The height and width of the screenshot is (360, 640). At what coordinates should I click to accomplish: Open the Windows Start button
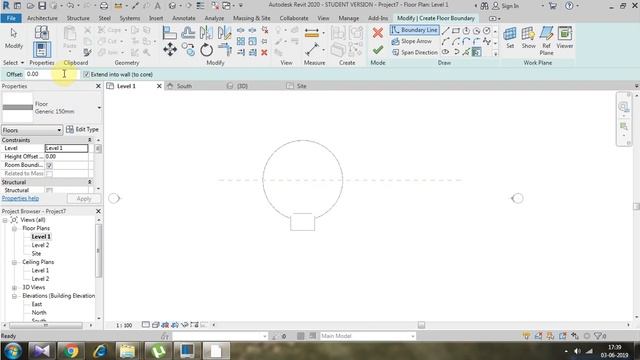13,351
